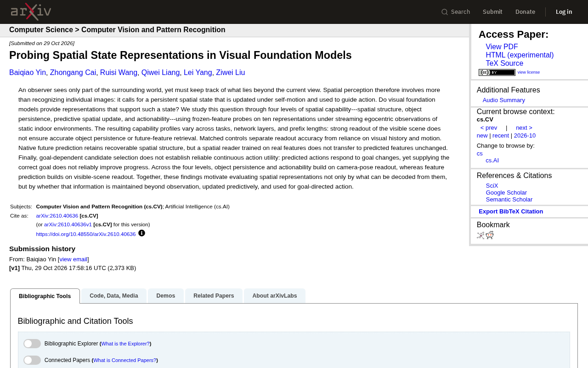
Task: Click author Zhongang Cai
Action: [73, 73]
